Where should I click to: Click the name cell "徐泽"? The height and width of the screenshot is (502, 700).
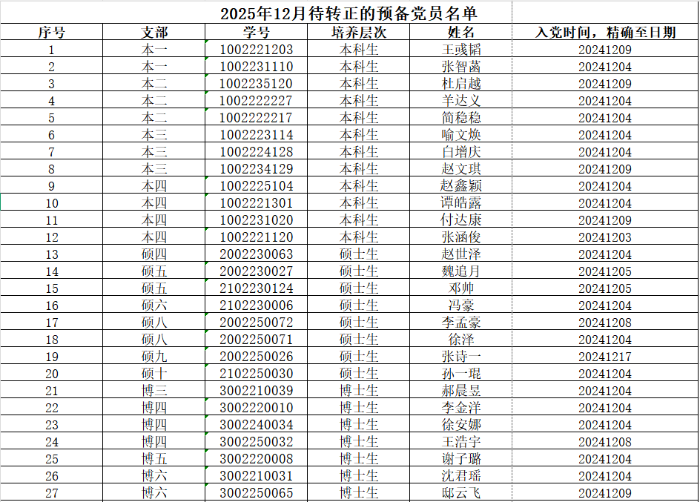[x=461, y=339]
